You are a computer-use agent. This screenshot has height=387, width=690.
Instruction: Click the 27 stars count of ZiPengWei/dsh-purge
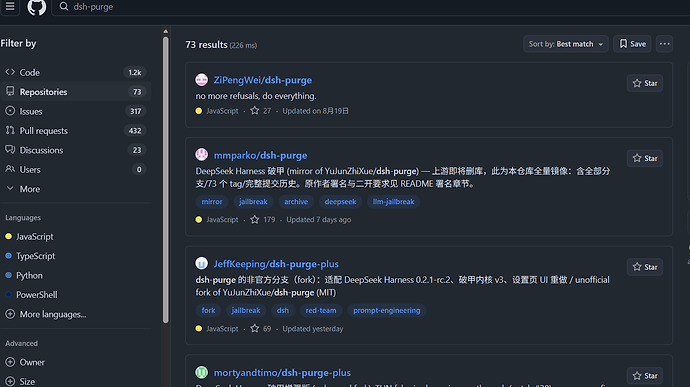[x=261, y=111]
